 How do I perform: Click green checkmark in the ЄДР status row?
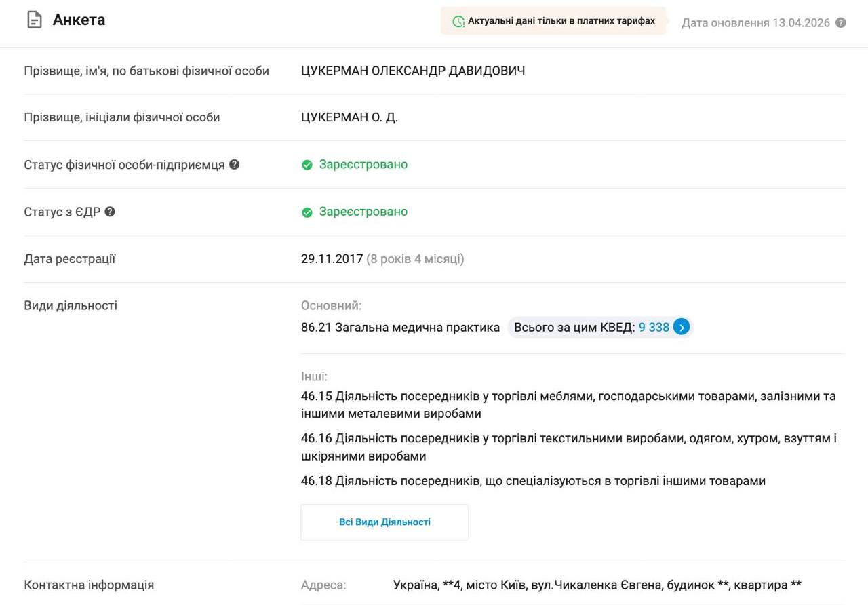[307, 212]
